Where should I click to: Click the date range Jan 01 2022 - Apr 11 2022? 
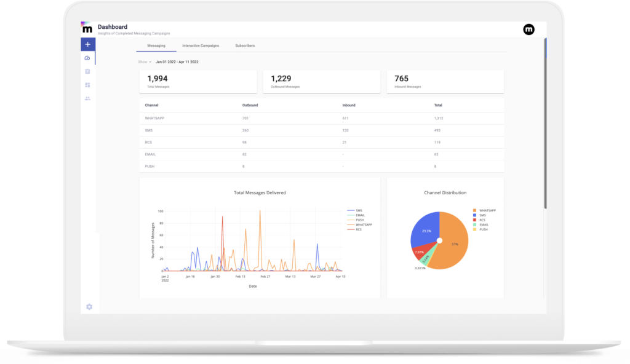tap(177, 62)
